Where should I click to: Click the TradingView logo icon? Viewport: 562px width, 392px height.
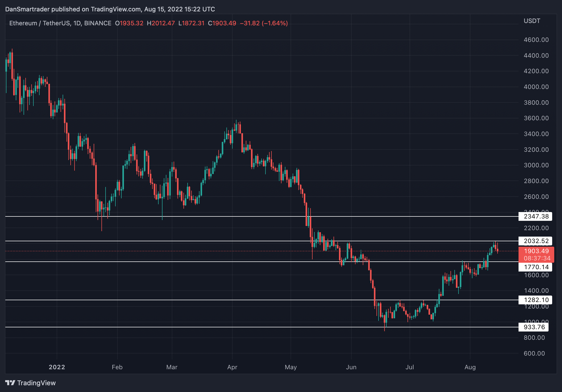click(x=10, y=383)
